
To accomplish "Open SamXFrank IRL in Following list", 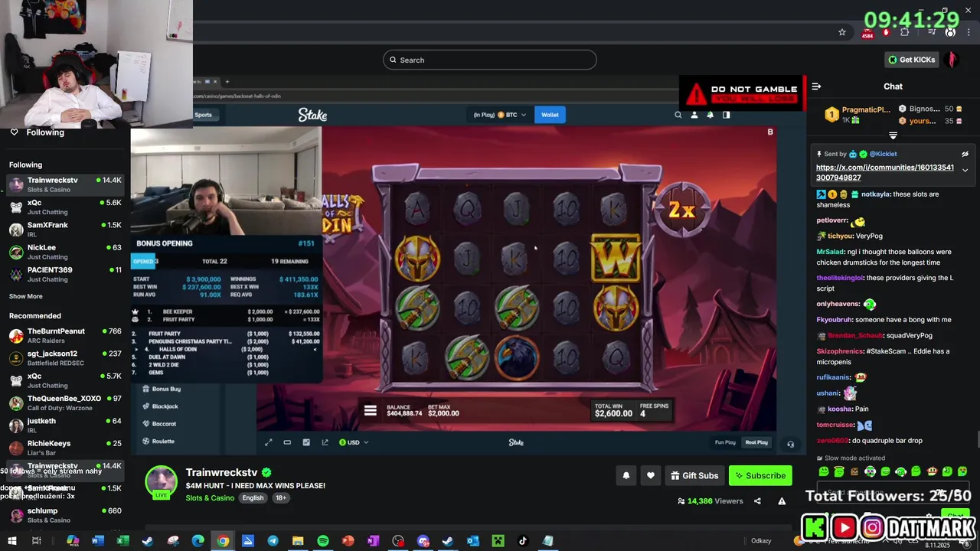I will click(64, 230).
